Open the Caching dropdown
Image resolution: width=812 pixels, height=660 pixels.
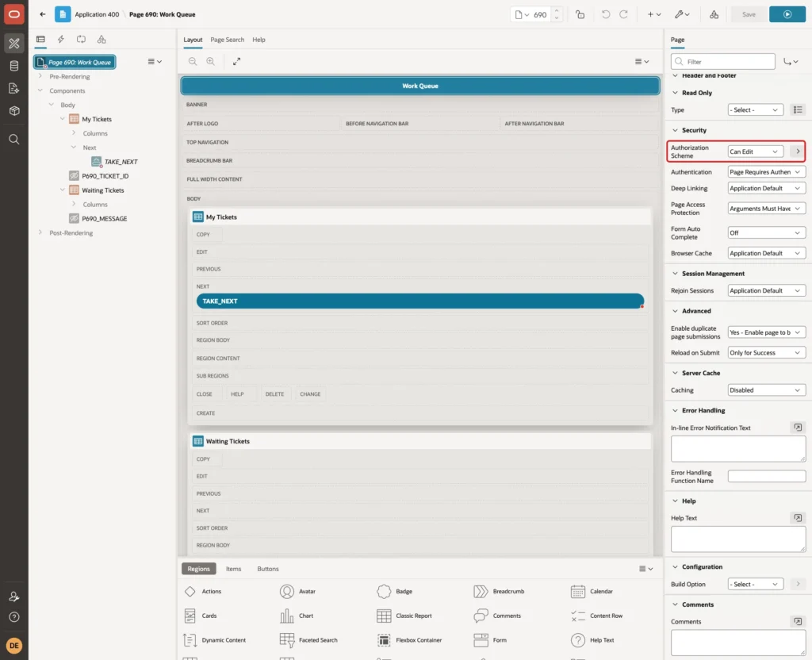coord(766,390)
